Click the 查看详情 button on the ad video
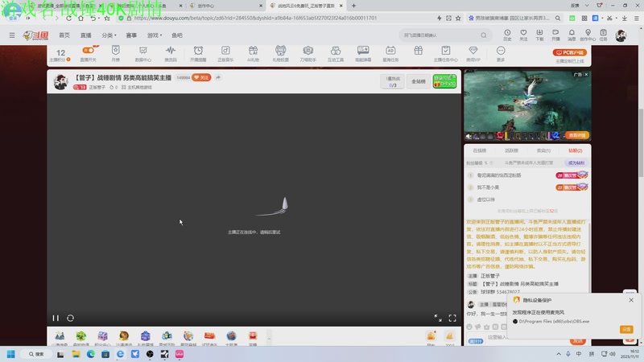Screen dimensions: 644x362 577,135
